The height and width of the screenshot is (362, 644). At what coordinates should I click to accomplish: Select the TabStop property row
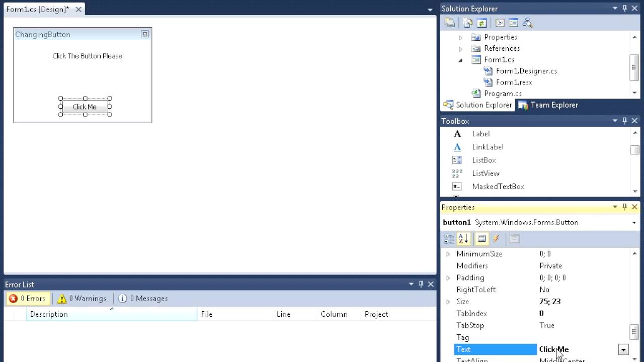click(535, 325)
